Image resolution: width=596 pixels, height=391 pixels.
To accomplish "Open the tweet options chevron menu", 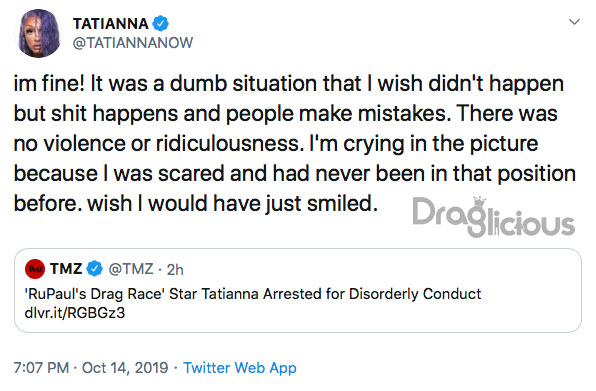I will click(x=574, y=22).
